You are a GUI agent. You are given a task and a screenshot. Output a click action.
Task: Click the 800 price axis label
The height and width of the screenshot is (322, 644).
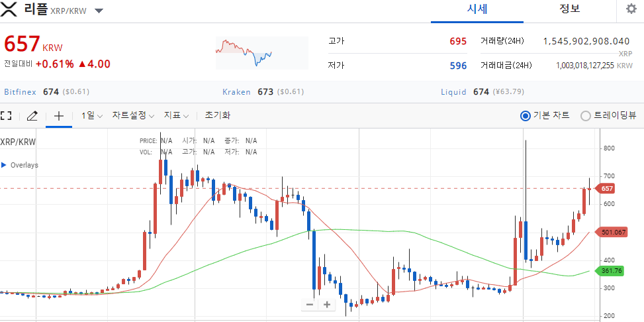[x=609, y=148]
